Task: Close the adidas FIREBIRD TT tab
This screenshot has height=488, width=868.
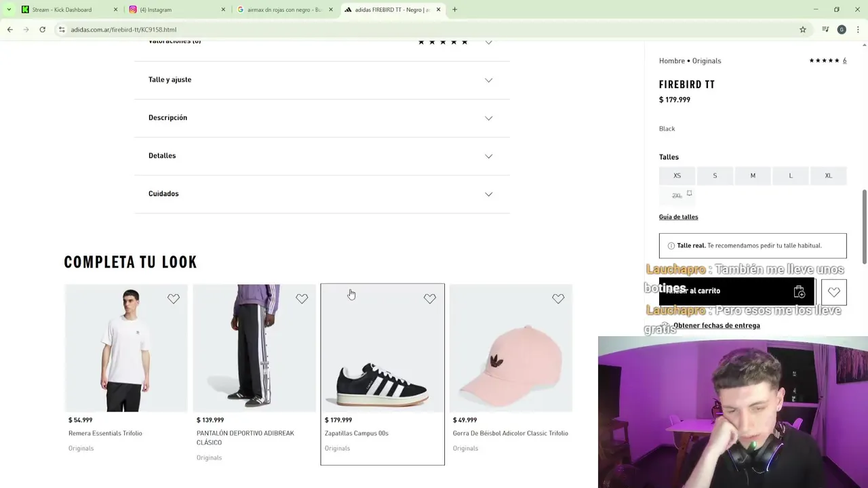Action: (438, 9)
